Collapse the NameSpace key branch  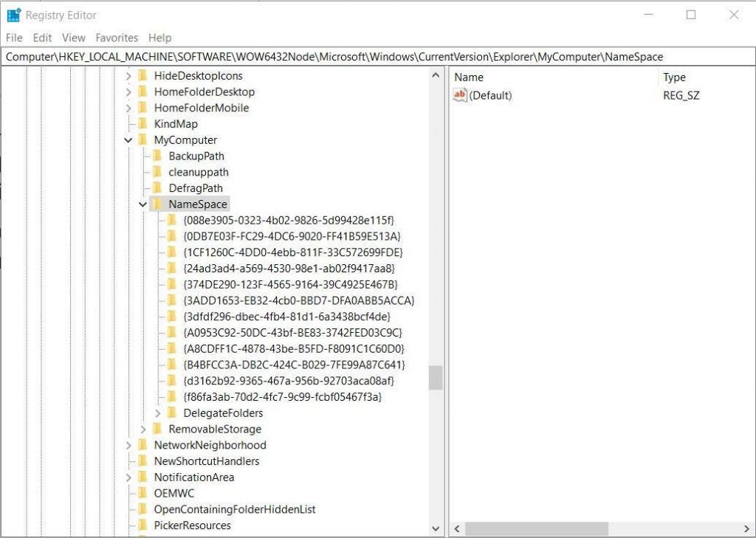142,204
